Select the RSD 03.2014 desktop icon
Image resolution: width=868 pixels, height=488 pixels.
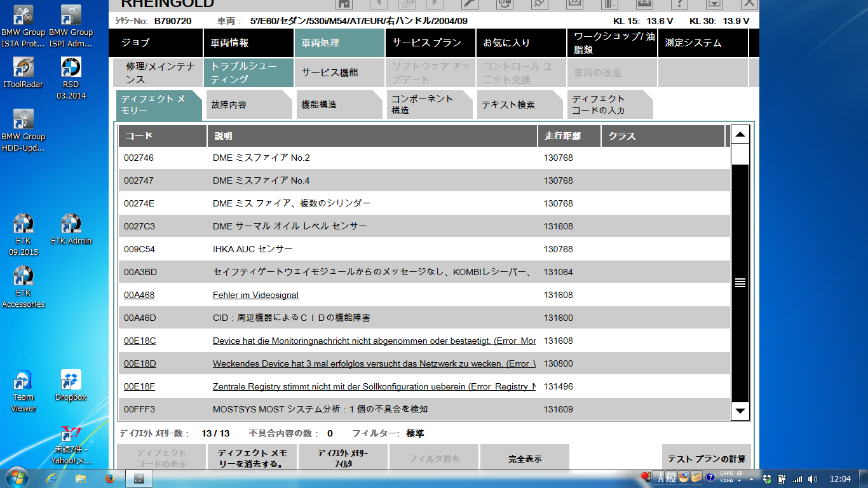point(71,79)
